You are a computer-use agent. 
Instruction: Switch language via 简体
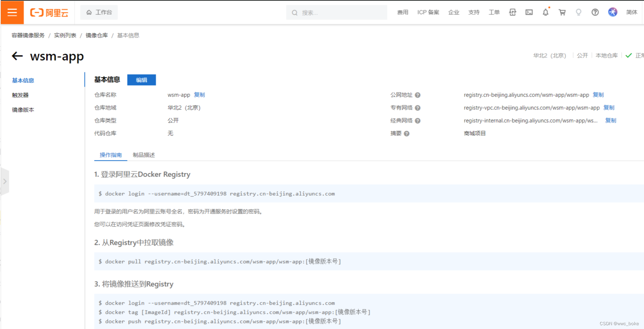[x=632, y=12]
